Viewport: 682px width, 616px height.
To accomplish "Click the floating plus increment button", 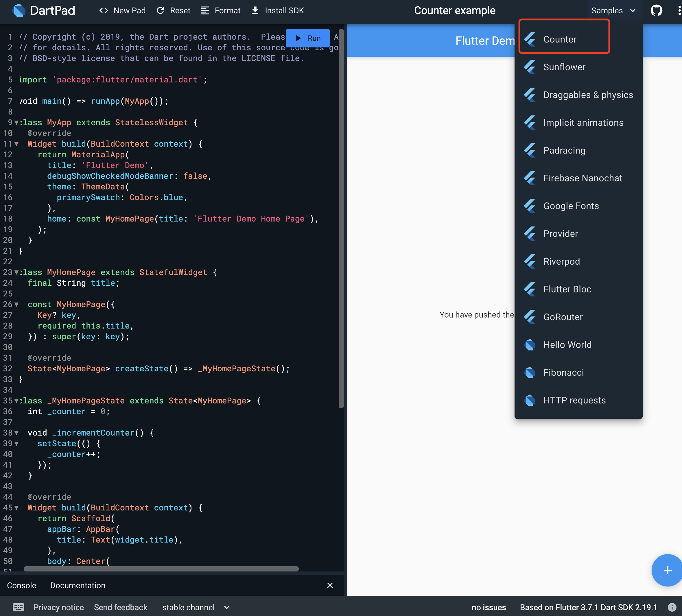I will click(x=667, y=570).
